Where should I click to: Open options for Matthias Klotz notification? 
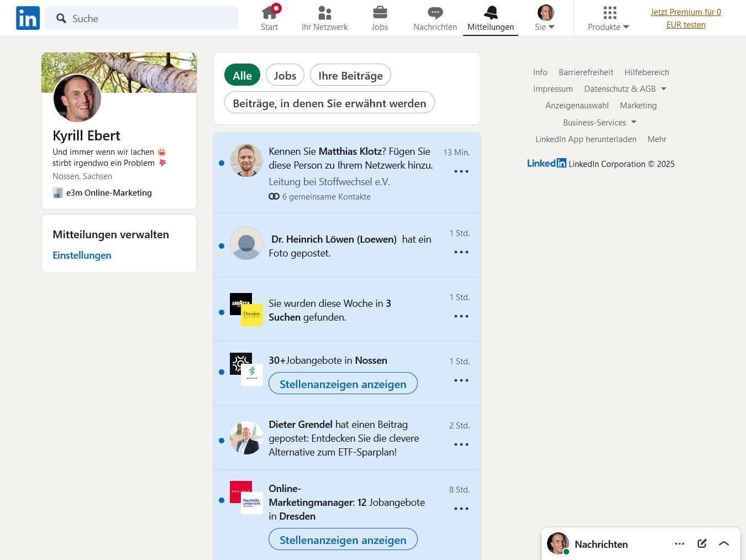pyautogui.click(x=461, y=171)
